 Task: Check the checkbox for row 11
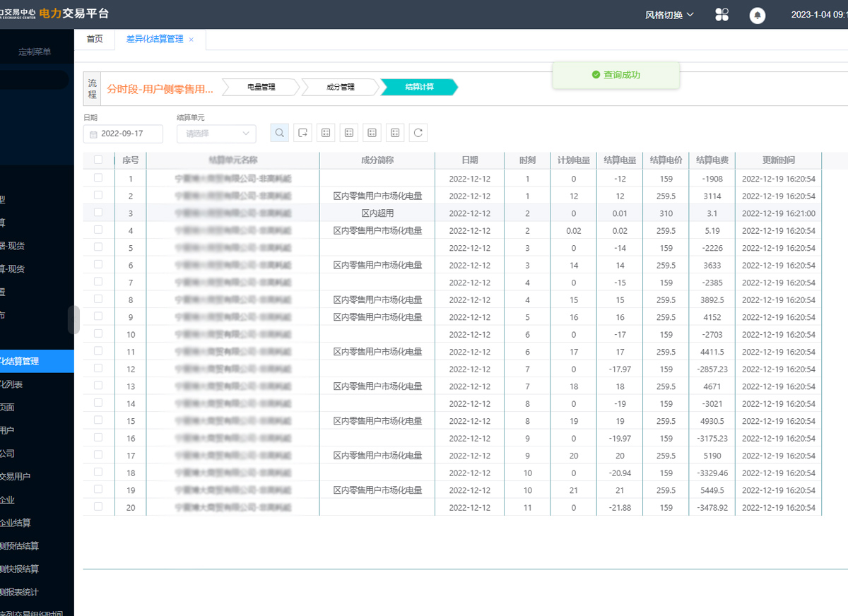(98, 350)
